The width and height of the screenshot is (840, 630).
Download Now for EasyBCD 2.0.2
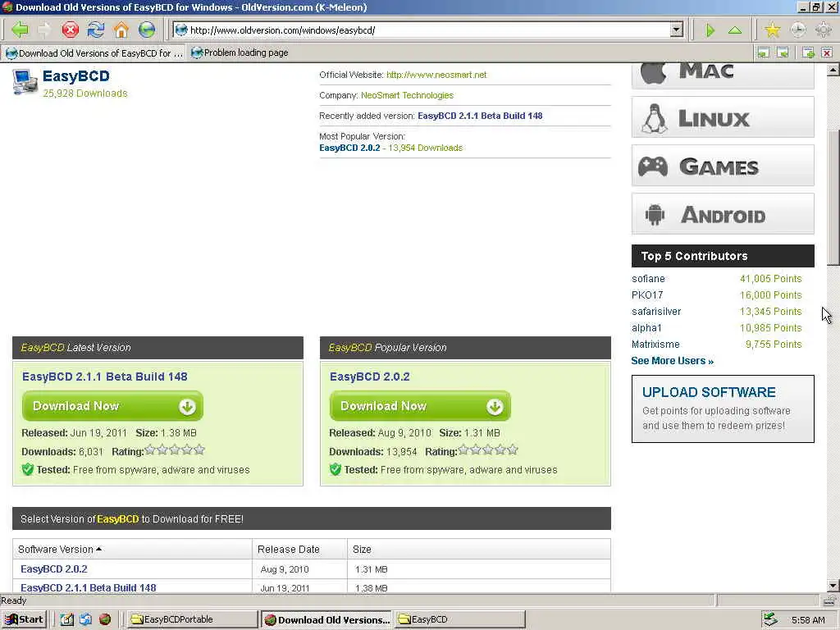click(420, 406)
